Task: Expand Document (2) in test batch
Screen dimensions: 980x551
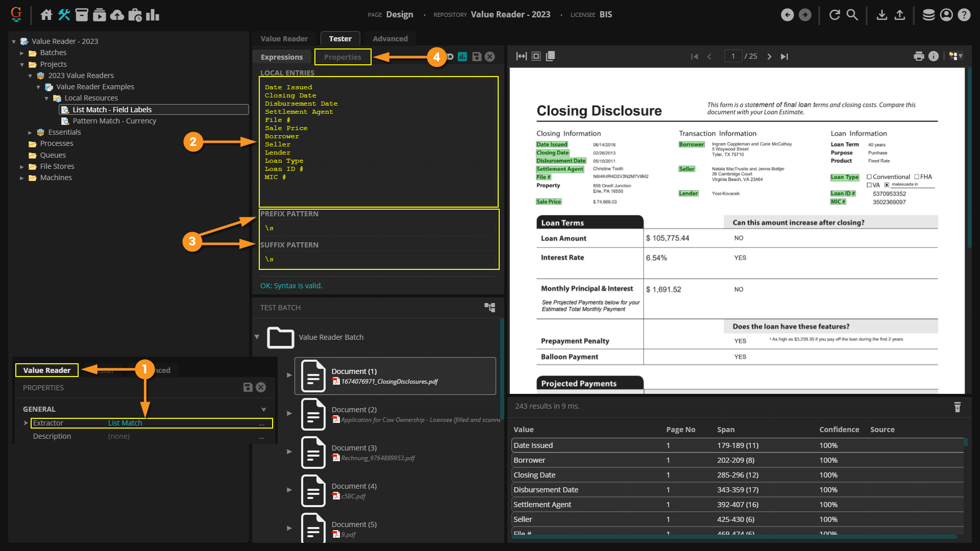Action: click(289, 413)
